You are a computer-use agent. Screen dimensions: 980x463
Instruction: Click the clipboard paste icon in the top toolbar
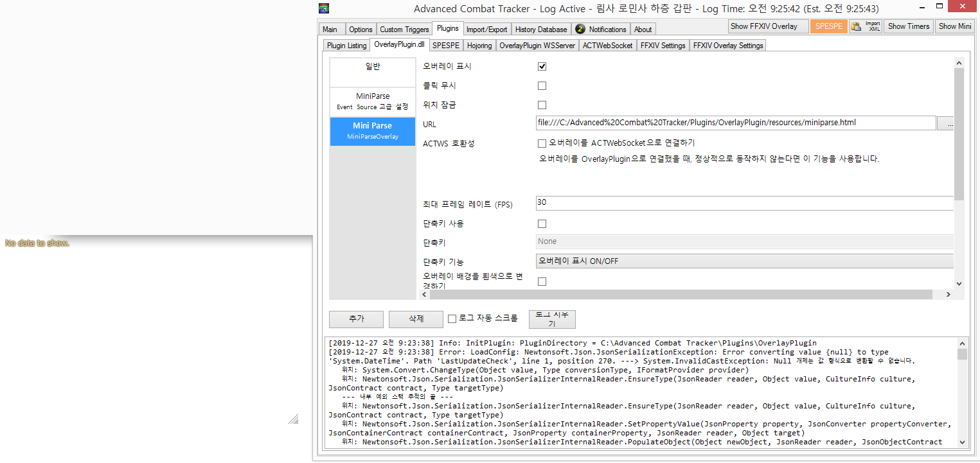(856, 26)
